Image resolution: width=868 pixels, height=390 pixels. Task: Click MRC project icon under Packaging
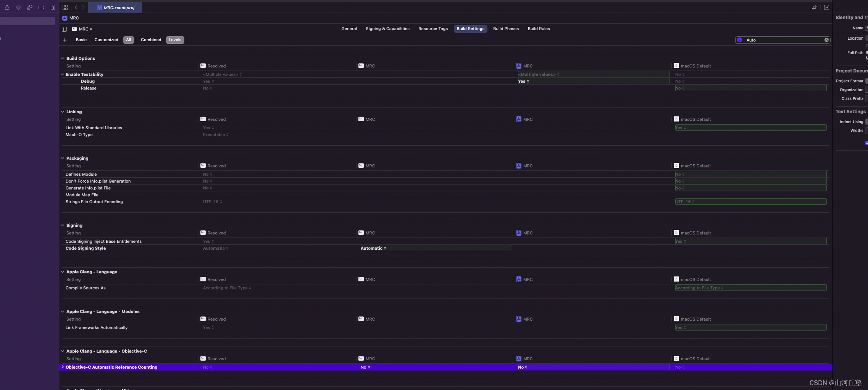(519, 165)
